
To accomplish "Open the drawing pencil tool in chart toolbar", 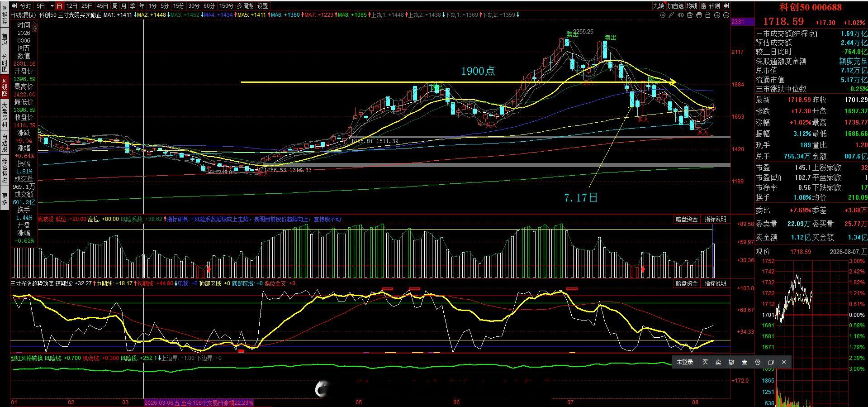I will (x=672, y=15).
